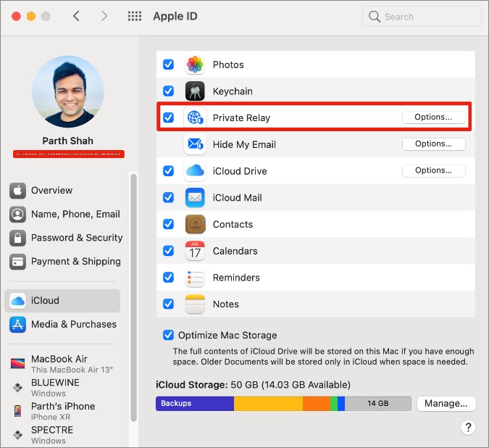Click the Contacts book icon
Image resolution: width=489 pixels, height=448 pixels.
pos(195,224)
